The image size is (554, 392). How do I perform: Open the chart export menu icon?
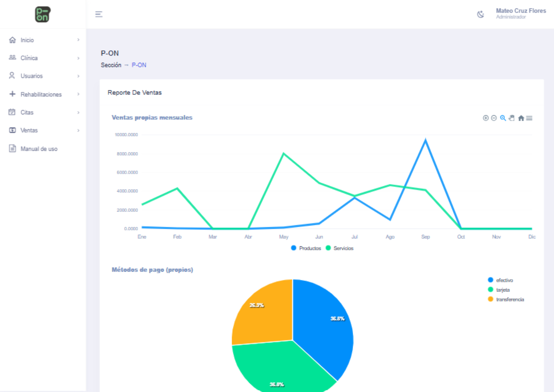pos(529,118)
